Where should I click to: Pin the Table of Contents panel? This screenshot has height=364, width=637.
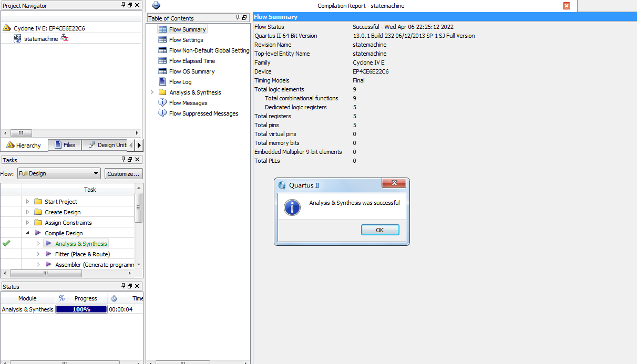239,18
